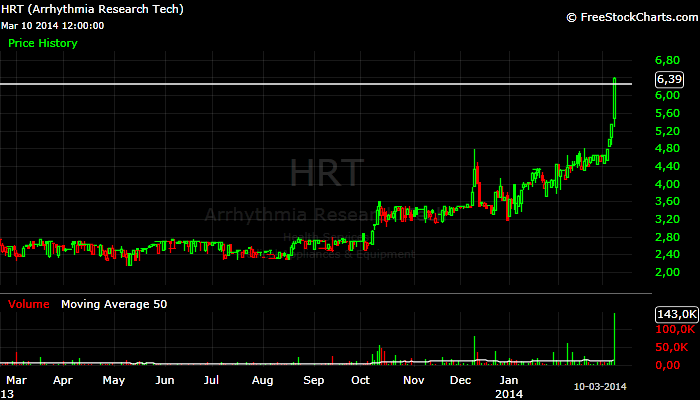Click the 3,20 price axis value

tap(667, 219)
